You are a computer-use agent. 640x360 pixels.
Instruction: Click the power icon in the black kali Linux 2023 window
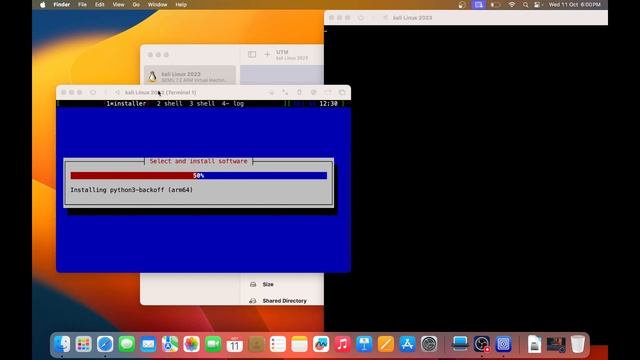[x=360, y=18]
